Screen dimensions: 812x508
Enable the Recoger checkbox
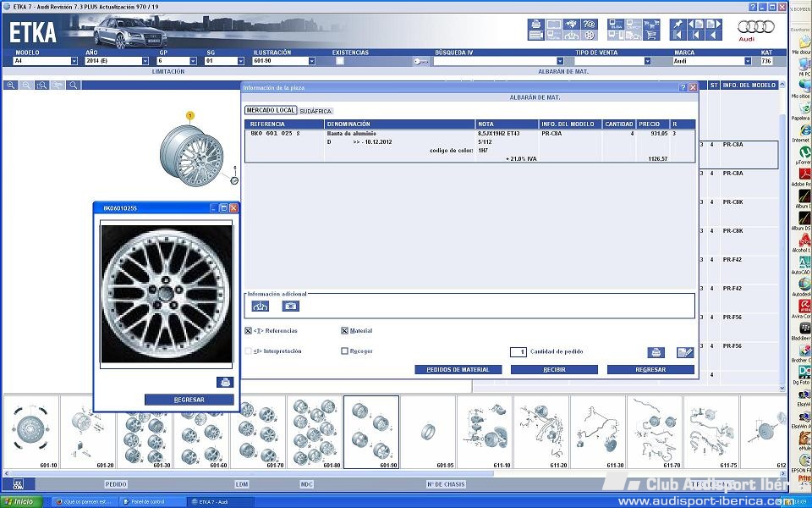(344, 351)
